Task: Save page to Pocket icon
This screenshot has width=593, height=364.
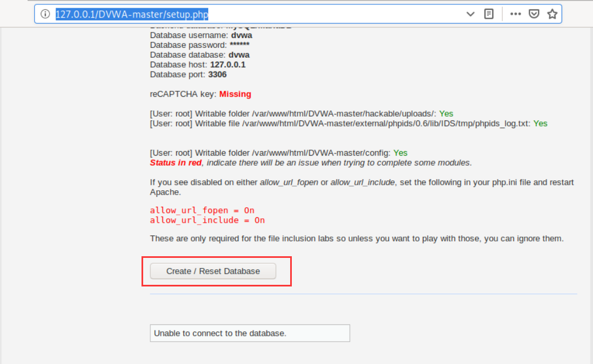Action: (x=534, y=14)
